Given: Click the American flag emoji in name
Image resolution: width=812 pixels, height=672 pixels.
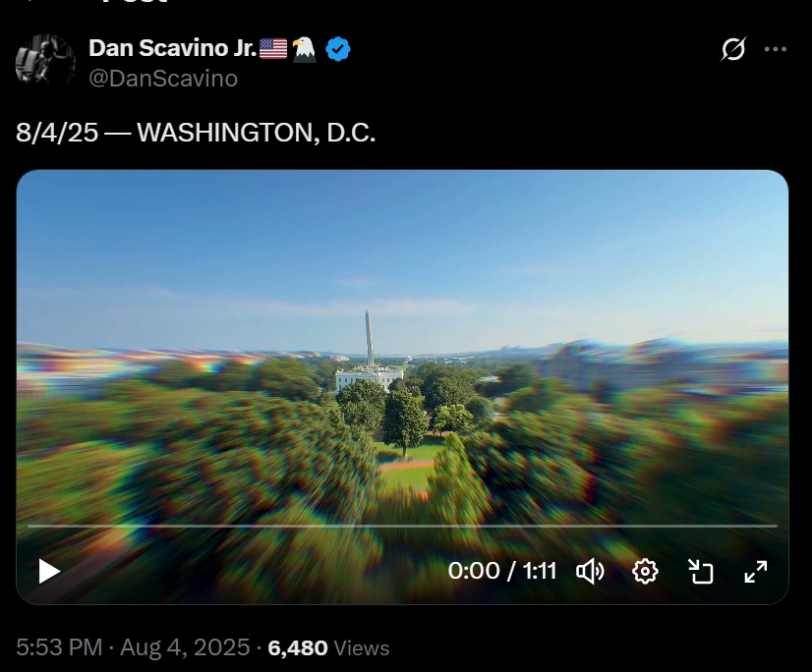Looking at the screenshot, I should [x=273, y=49].
